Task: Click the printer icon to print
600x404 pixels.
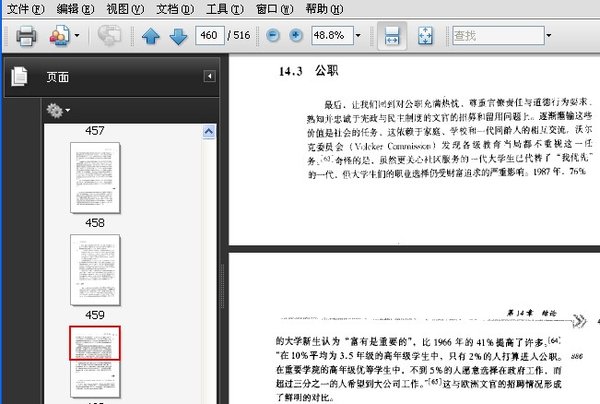Action: point(26,36)
